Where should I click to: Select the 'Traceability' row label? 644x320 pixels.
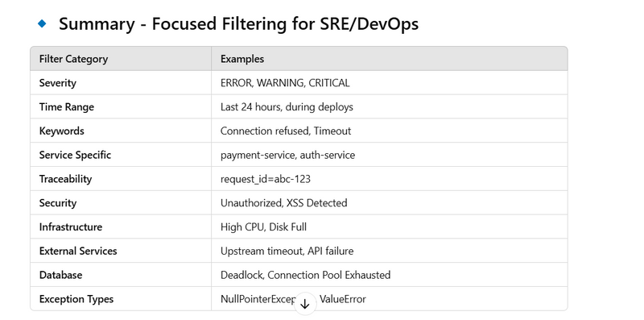(66, 179)
